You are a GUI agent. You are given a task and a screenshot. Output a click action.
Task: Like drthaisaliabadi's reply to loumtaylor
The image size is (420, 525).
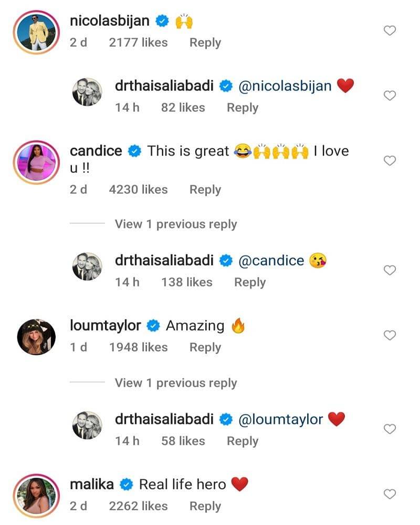pyautogui.click(x=390, y=429)
